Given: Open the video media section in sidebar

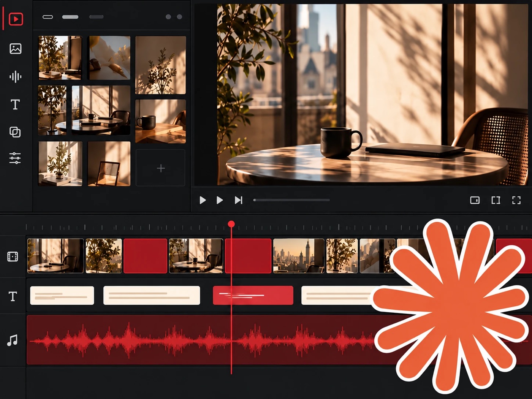Looking at the screenshot, I should click(16, 19).
